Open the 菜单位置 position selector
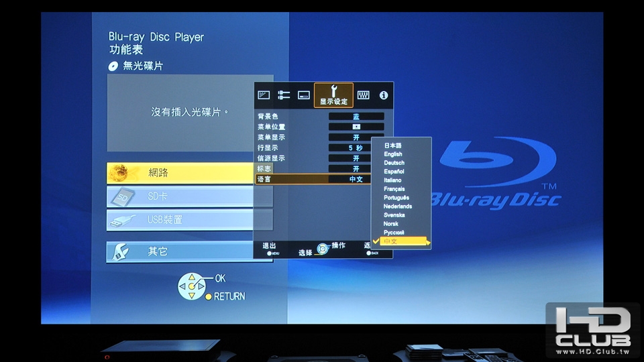The width and height of the screenshot is (644, 362). click(356, 127)
